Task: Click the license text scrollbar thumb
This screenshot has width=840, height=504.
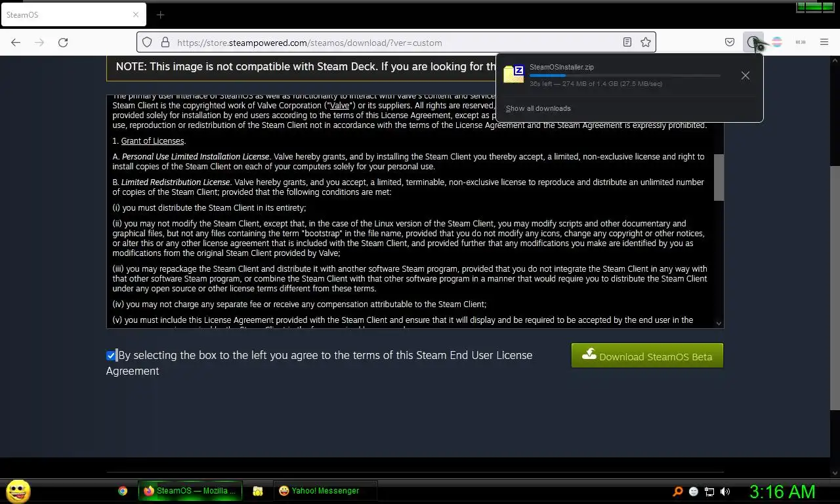Action: tap(719, 177)
